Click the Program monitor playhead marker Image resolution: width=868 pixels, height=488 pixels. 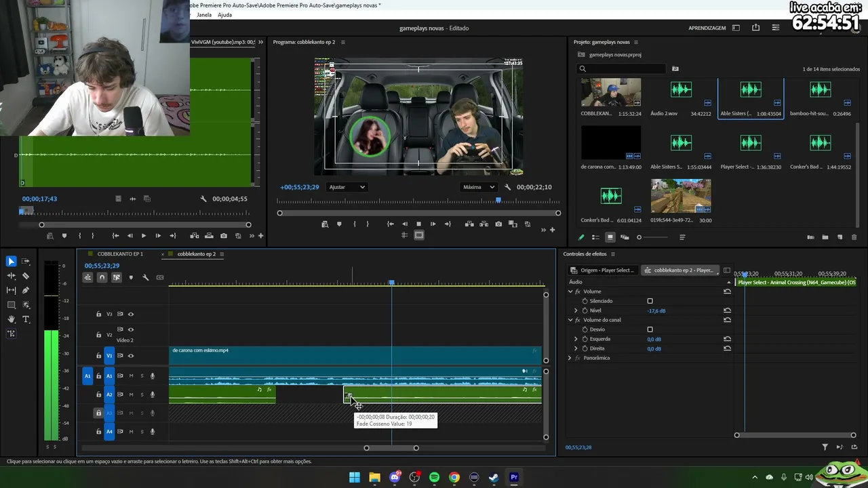pos(498,200)
